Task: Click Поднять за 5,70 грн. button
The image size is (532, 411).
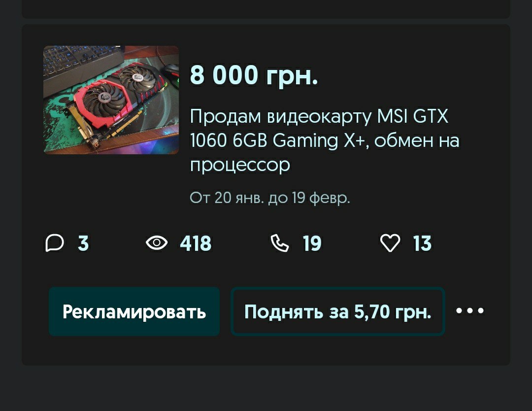Action: coord(337,311)
